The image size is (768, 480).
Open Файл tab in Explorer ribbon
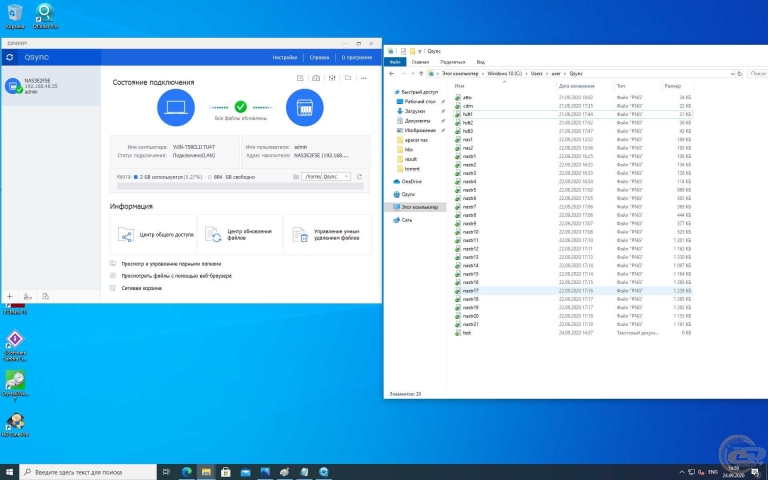click(x=395, y=62)
